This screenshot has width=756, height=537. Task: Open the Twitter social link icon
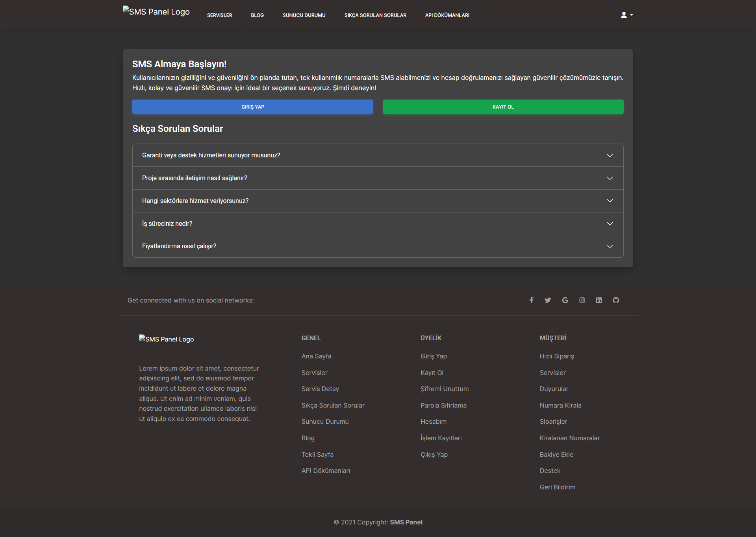pos(548,300)
